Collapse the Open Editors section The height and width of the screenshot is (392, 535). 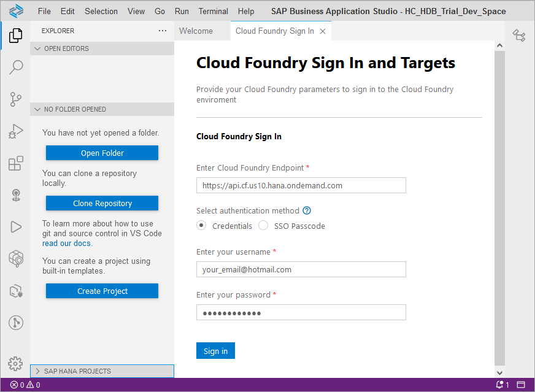point(102,48)
